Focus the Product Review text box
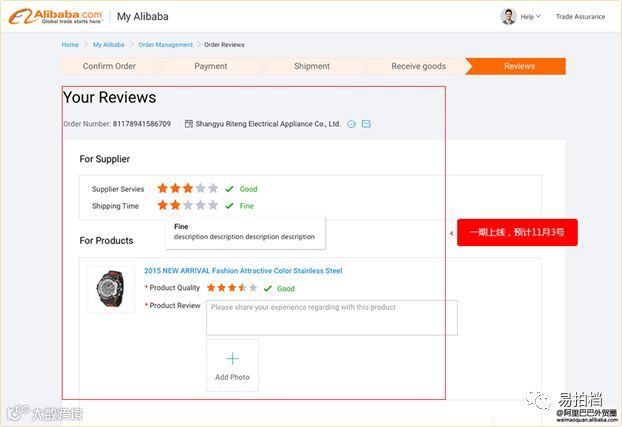The image size is (622, 427). [x=332, y=317]
